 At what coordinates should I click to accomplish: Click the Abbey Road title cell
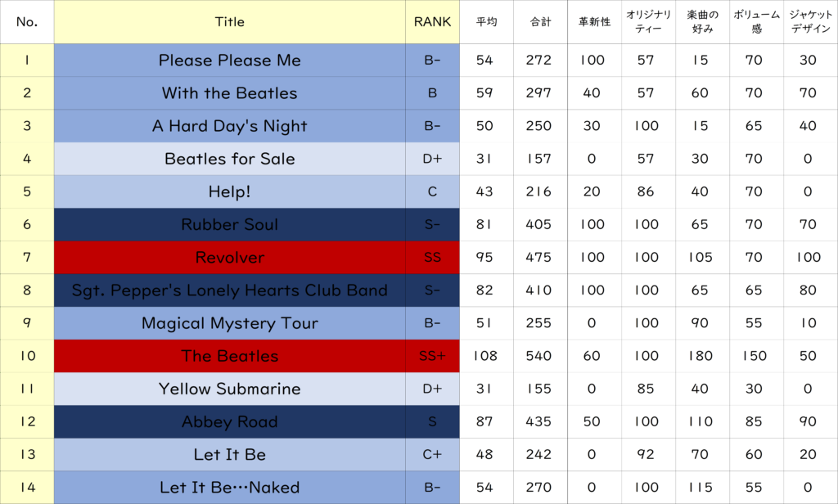[229, 422]
